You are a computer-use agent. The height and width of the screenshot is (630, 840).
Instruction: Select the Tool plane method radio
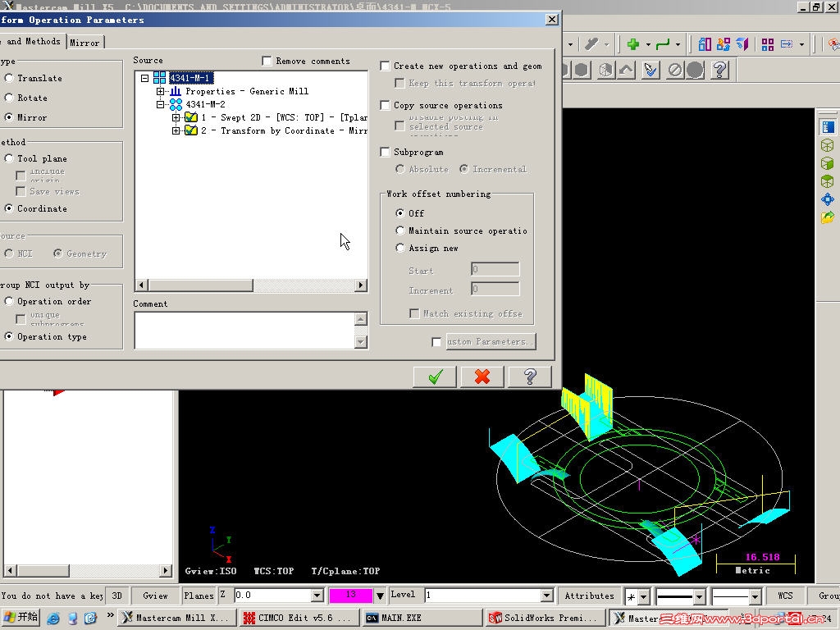tap(9, 158)
